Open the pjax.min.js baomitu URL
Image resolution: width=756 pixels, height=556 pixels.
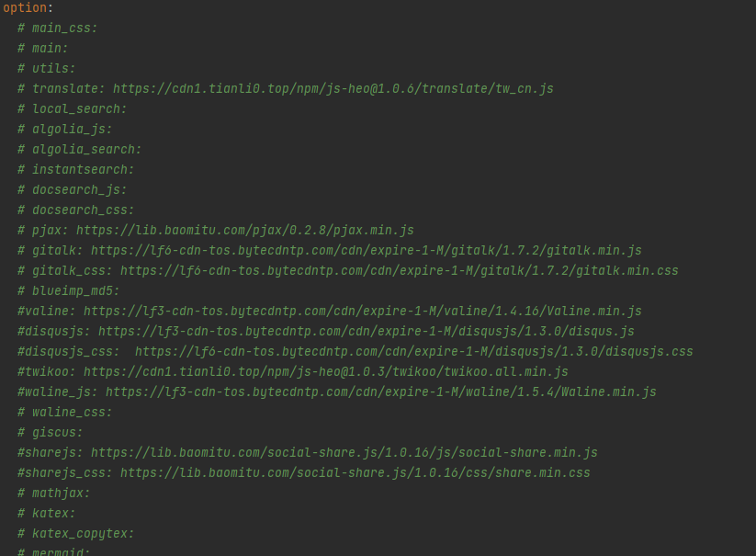pos(244,231)
